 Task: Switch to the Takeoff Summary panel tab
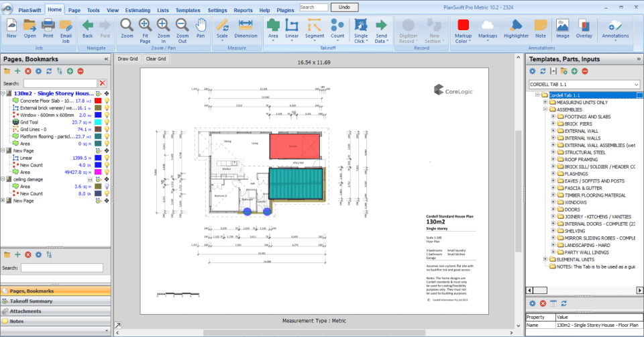pyautogui.click(x=56, y=301)
